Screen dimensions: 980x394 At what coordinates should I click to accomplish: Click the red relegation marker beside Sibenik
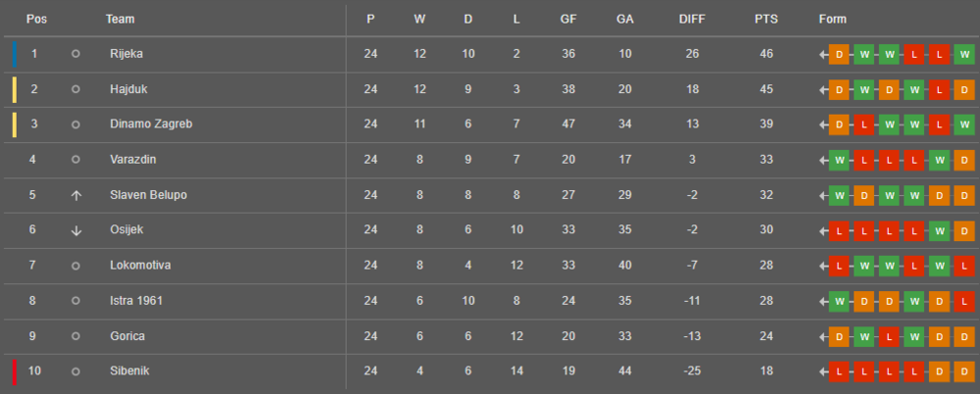[x=15, y=371]
